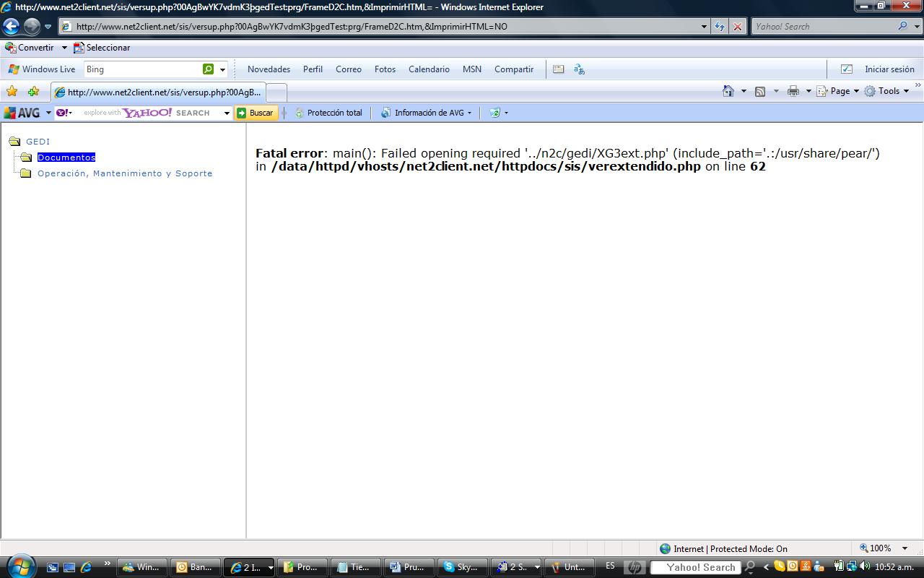Click the Buscar button in AVG toolbar
This screenshot has width=924, height=578.
point(256,113)
